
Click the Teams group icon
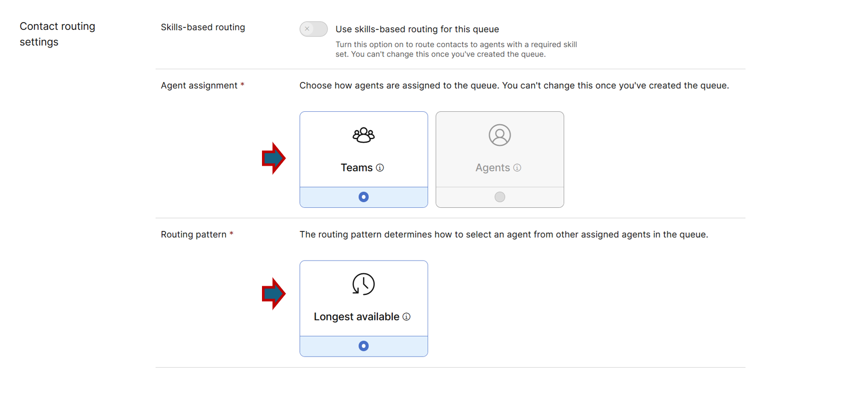[364, 135]
